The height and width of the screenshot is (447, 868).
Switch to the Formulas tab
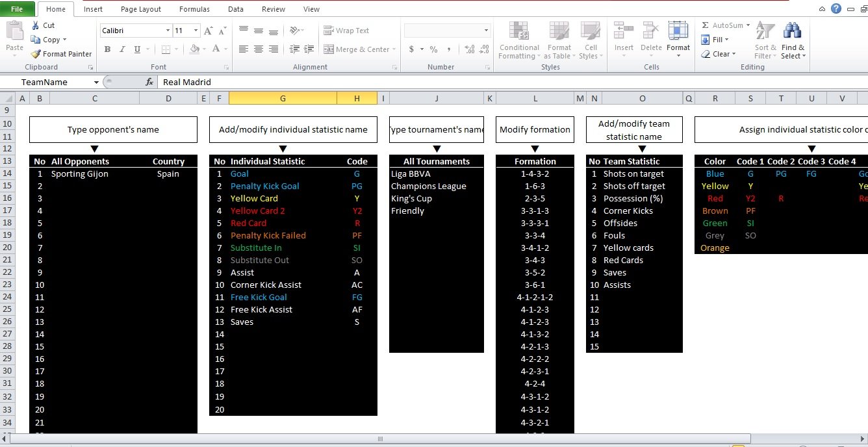tap(194, 9)
